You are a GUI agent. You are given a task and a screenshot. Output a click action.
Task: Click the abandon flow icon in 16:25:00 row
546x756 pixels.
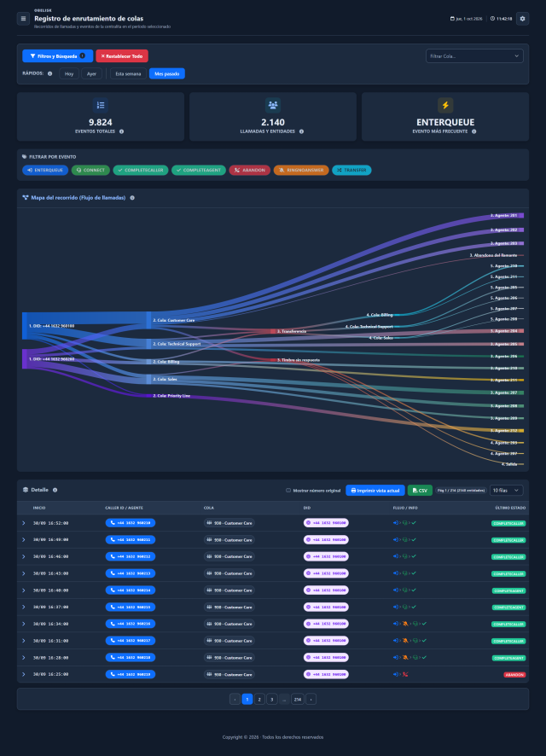[x=404, y=675]
